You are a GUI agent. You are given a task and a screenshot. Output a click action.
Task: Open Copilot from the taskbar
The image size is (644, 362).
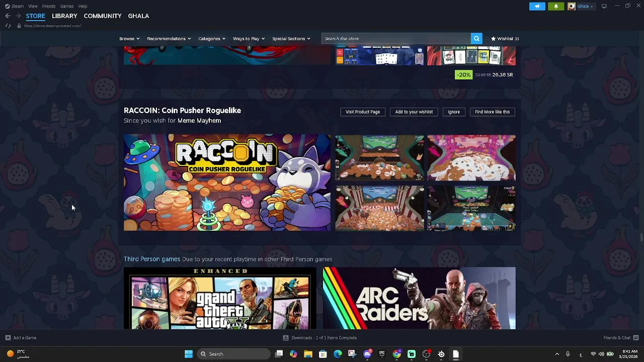pos(293,354)
